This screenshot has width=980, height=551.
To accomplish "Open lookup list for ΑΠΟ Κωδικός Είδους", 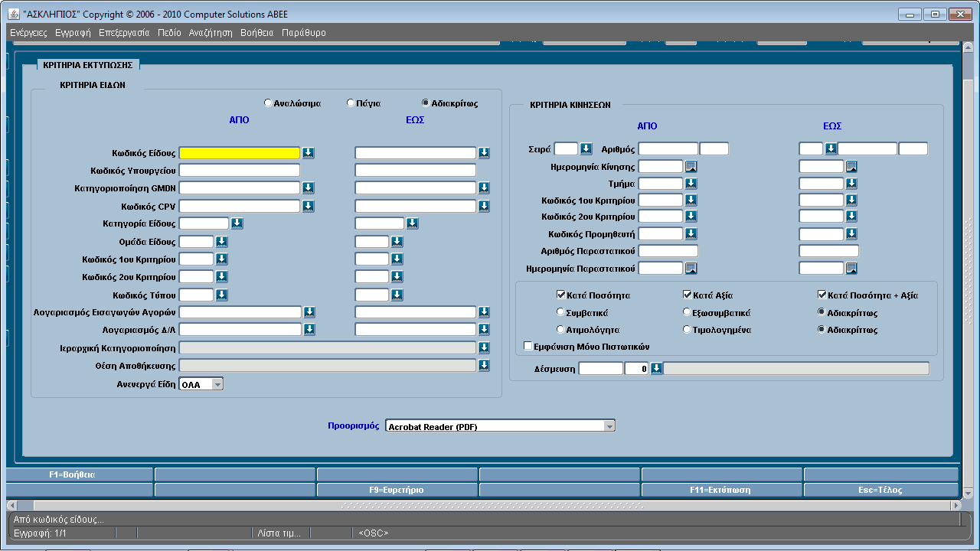I will 308,153.
